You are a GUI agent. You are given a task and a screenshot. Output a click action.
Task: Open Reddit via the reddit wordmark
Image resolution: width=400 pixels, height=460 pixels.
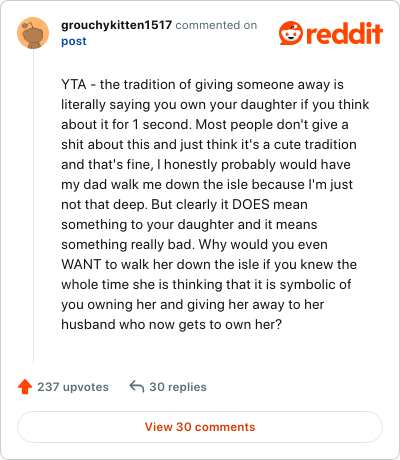click(x=345, y=34)
